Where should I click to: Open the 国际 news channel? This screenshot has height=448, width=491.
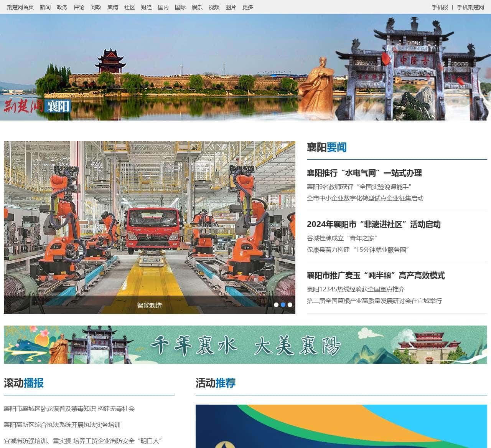tap(180, 7)
